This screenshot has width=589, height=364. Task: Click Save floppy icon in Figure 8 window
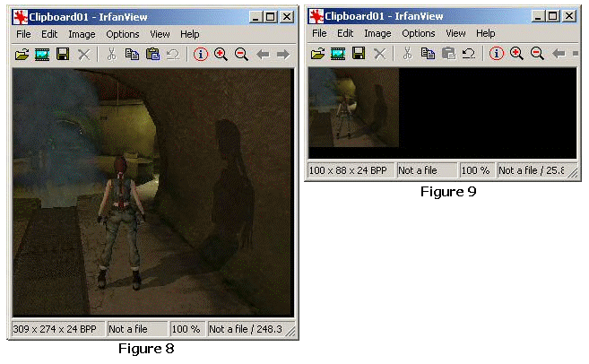click(x=63, y=54)
